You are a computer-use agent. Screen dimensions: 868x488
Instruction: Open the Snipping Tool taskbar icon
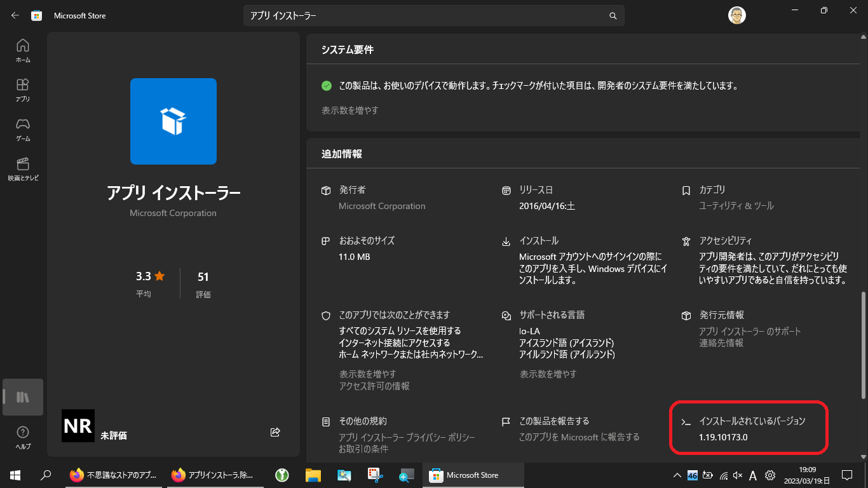tap(375, 475)
